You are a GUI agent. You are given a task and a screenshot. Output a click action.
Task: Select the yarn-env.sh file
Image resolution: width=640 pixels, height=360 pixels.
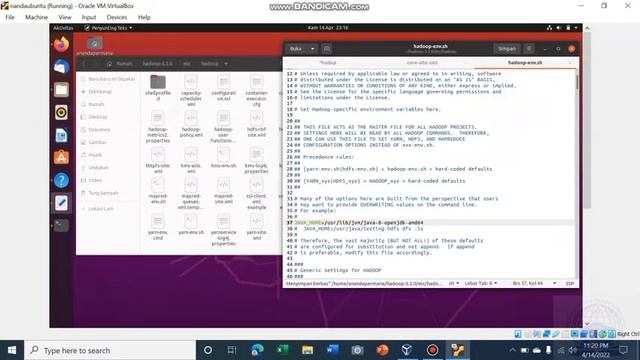(x=191, y=224)
